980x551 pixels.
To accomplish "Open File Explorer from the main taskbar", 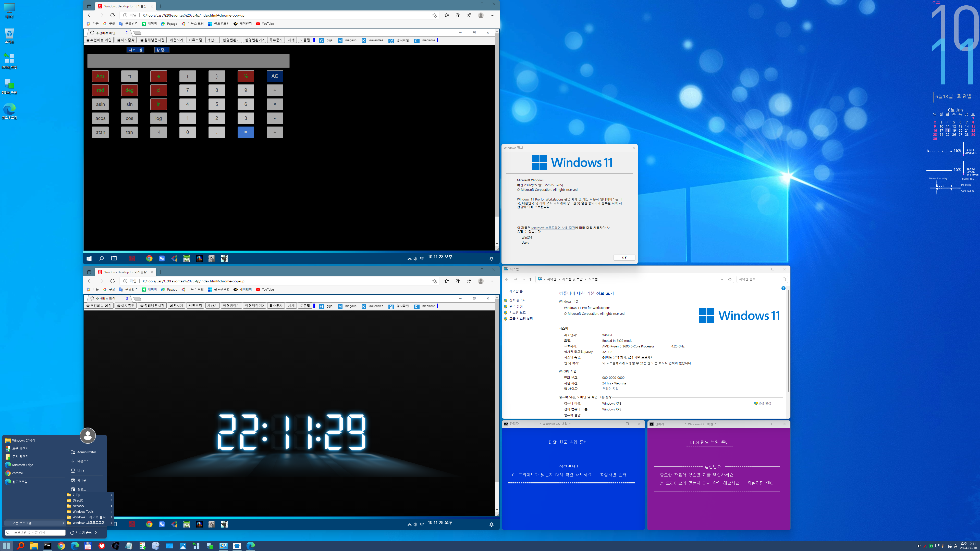I will 34,546.
